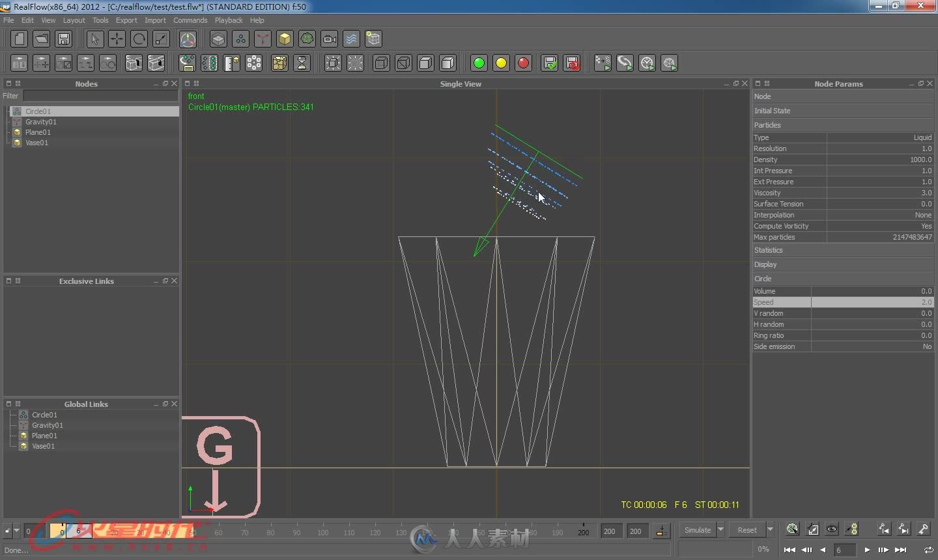Jump to the first frame
The image size is (938, 560).
point(789,550)
